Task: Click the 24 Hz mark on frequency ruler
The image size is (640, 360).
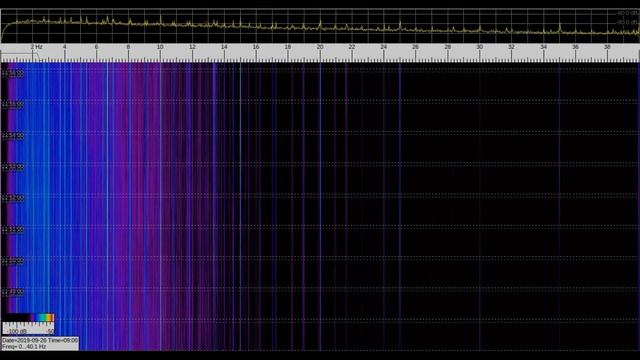Action: (384, 47)
